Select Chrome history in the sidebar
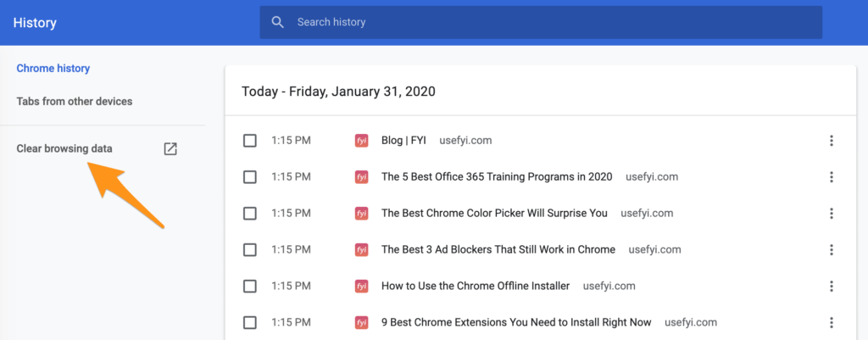 coord(53,69)
